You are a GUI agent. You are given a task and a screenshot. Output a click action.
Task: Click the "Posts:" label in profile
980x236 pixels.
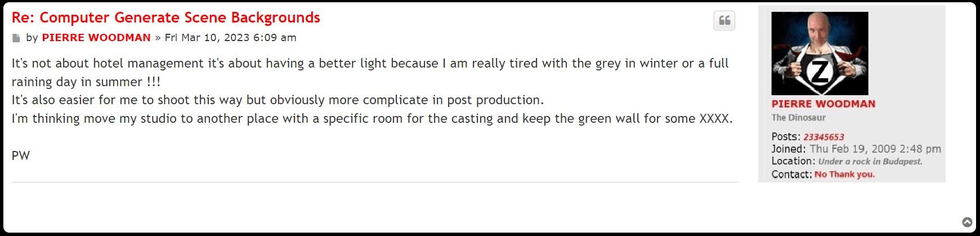coord(786,137)
